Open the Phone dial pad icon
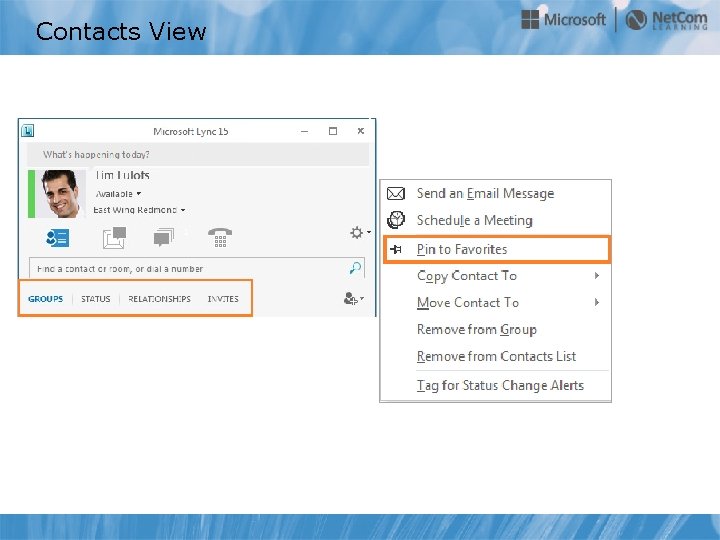 (x=220, y=237)
